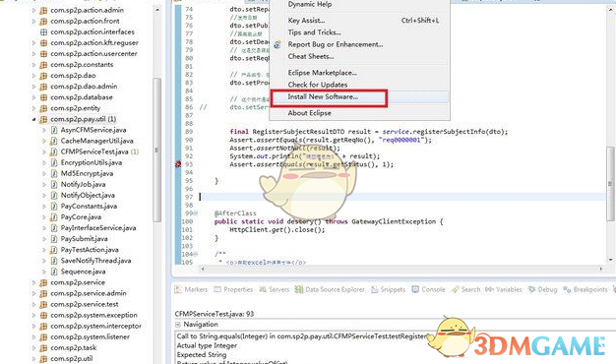The height and width of the screenshot is (364, 616).
Task: Click com.sp2p.system.listener package icon
Action: (x=43, y=336)
